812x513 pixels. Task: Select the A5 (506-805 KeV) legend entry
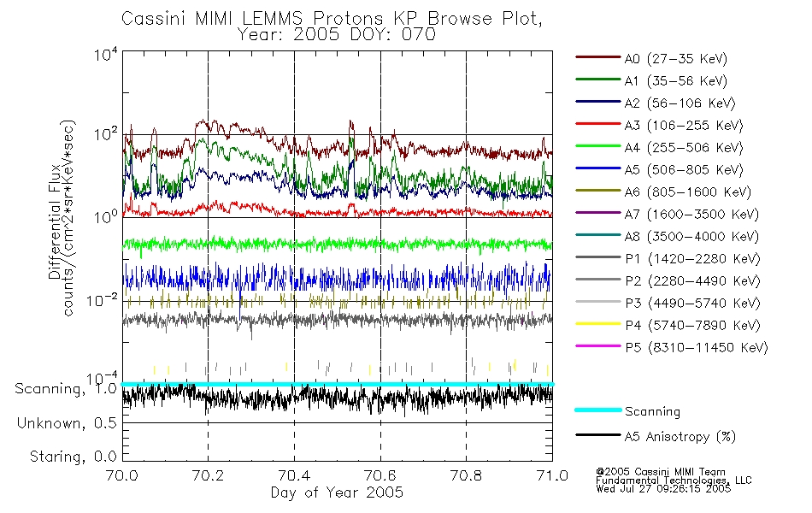tap(660, 169)
